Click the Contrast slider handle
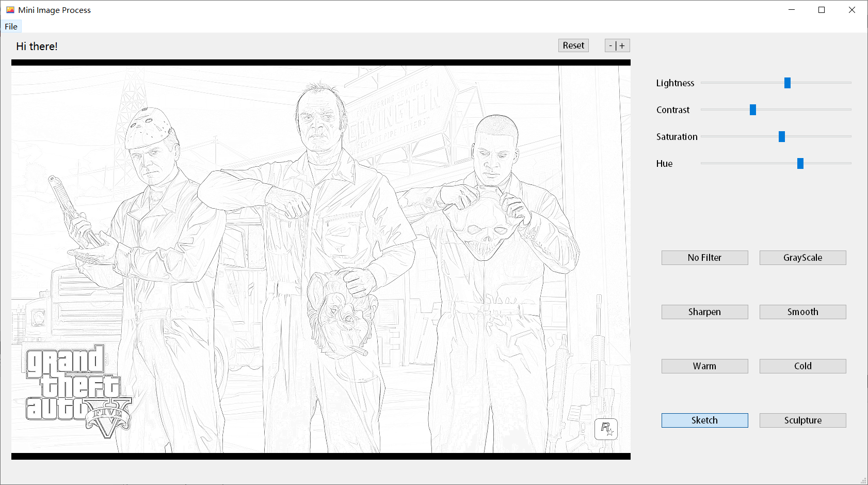This screenshot has height=485, width=868. pos(753,109)
